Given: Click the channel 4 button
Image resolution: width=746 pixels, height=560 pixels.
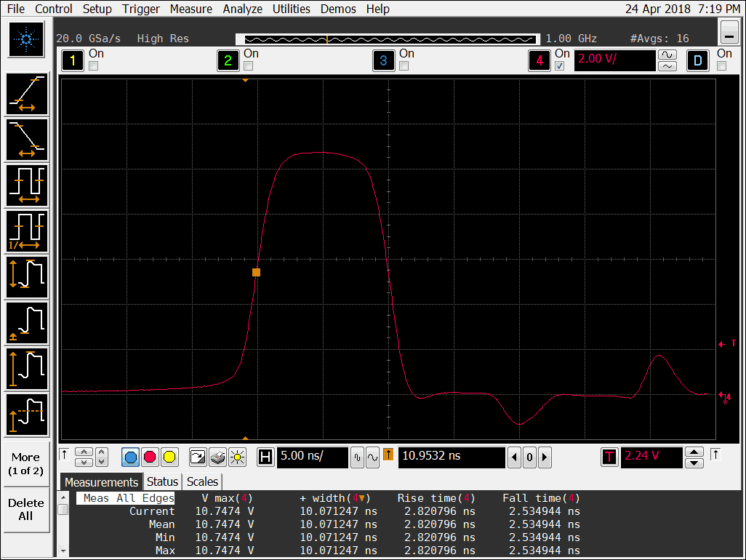Looking at the screenshot, I should (540, 60).
